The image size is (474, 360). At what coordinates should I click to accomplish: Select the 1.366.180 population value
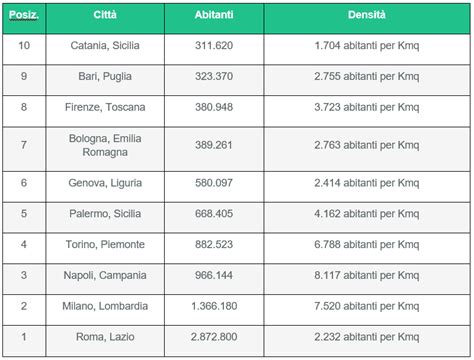[x=214, y=306]
